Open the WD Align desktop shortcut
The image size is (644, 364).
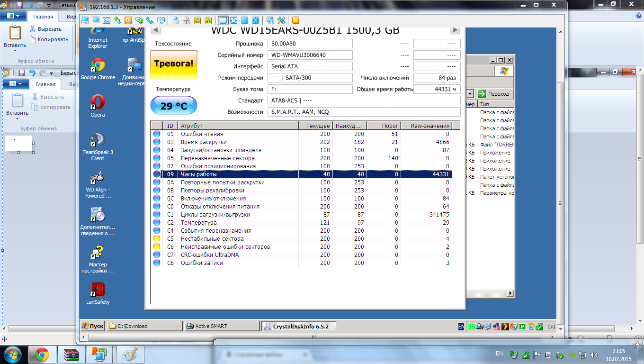pyautogui.click(x=98, y=185)
